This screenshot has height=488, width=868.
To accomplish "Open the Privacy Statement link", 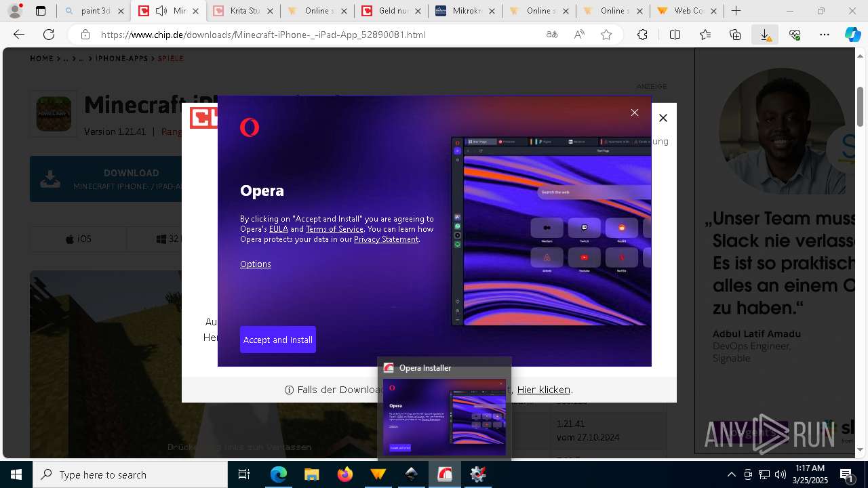I will tap(386, 239).
